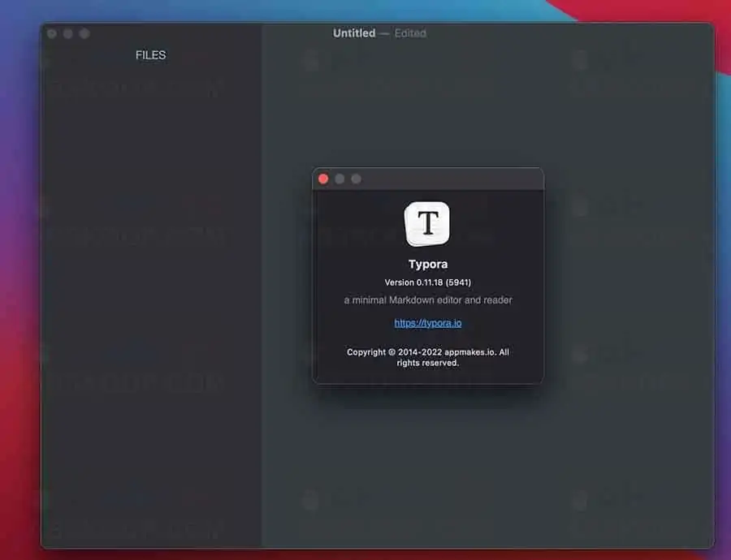This screenshot has width=731, height=560.
Task: Click the green zoom circle of the About dialog
Action: (356, 178)
